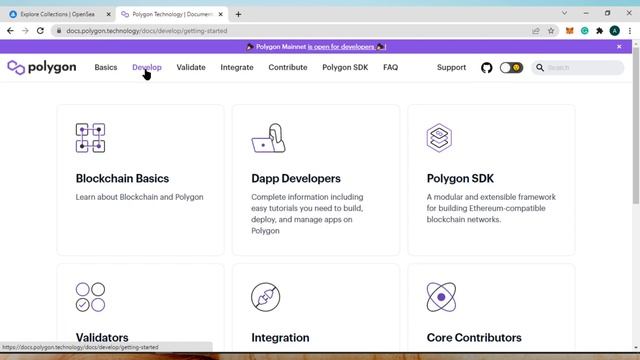Click the Core Contributors atom icon
This screenshot has width=640, height=360.
click(441, 297)
